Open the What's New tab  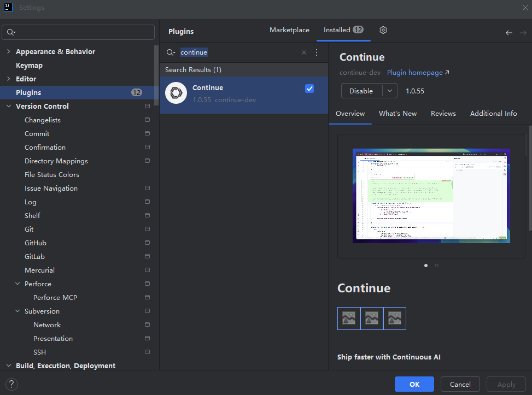397,114
